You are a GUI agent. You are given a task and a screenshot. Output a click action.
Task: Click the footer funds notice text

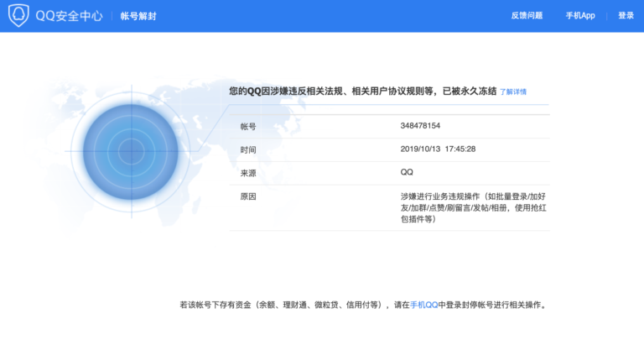[x=363, y=305]
